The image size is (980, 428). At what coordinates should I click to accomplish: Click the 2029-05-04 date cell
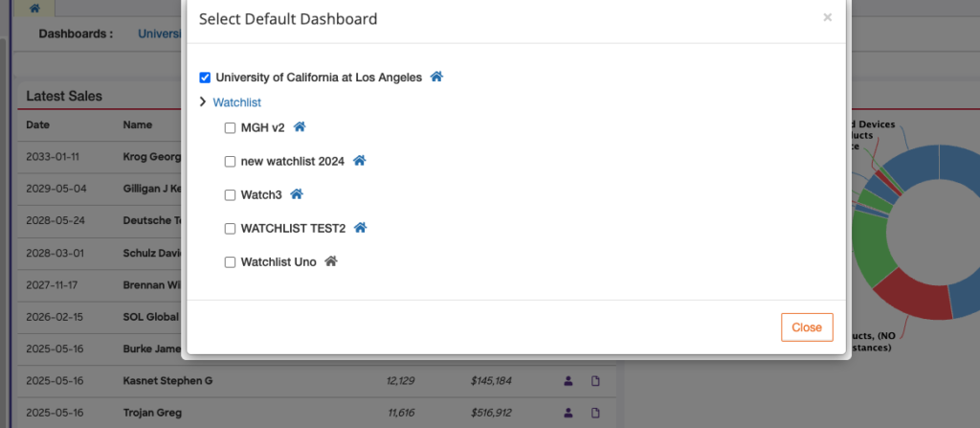coord(56,189)
